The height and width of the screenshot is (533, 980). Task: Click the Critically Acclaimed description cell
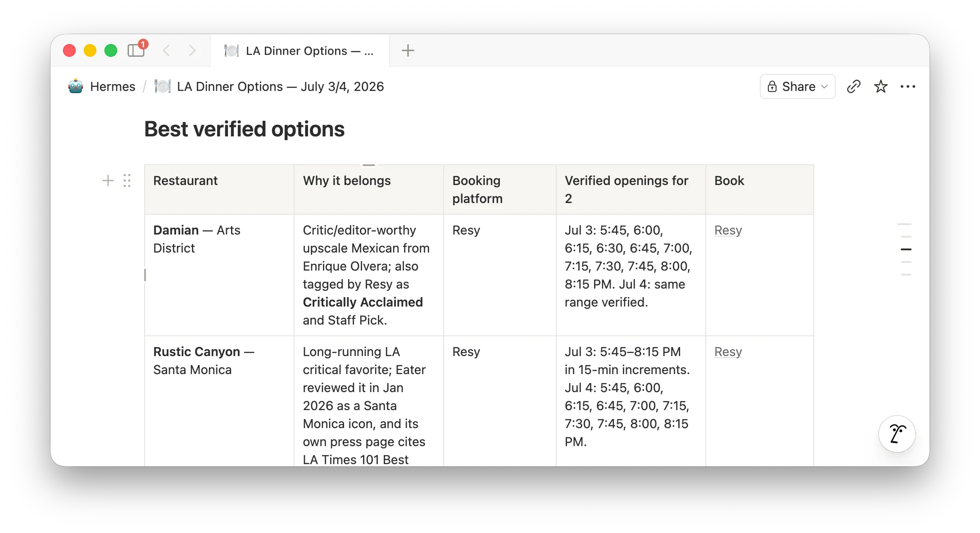[368, 275]
